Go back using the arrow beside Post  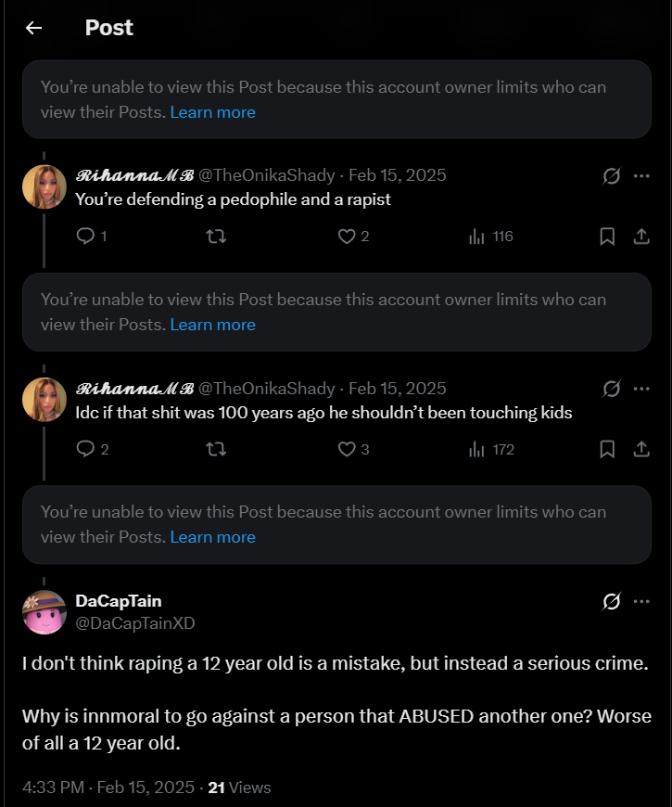pos(34,28)
